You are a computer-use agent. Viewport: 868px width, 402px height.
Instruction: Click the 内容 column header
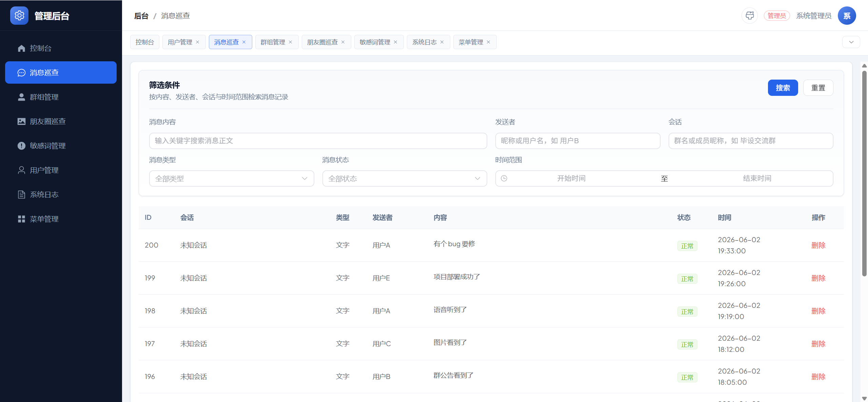pyautogui.click(x=440, y=217)
